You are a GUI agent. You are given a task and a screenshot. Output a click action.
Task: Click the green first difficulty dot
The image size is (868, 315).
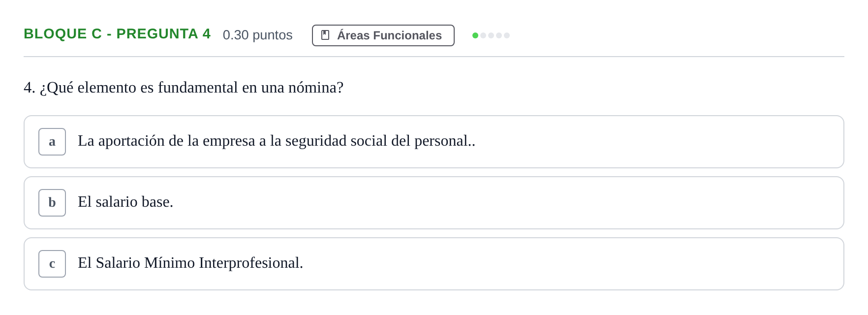[475, 35]
